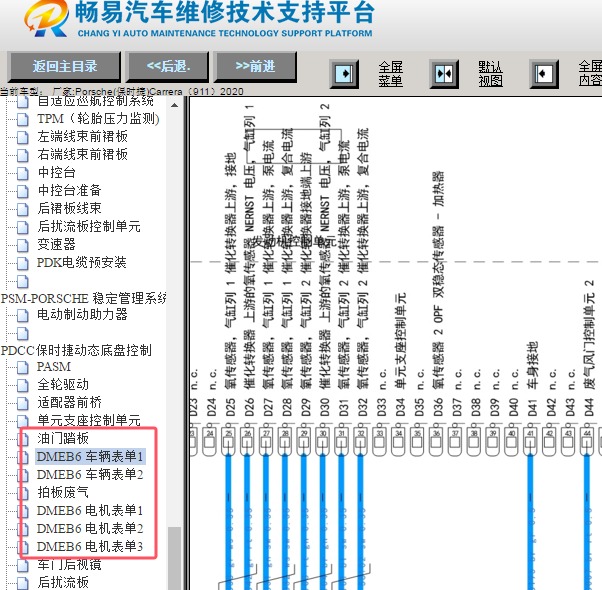Open DMEB6 电机表单1
Image resolution: width=602 pixels, height=590 pixels.
click(x=90, y=511)
